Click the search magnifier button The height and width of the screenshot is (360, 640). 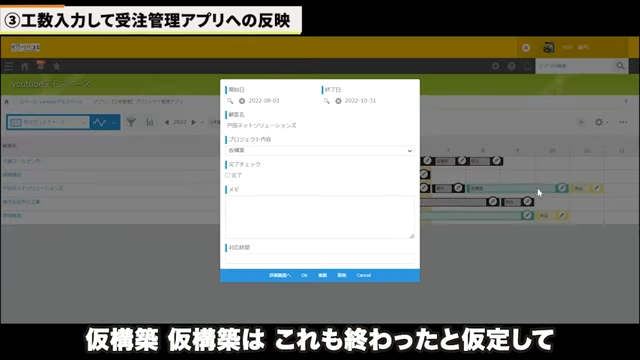pyautogui.click(x=620, y=66)
